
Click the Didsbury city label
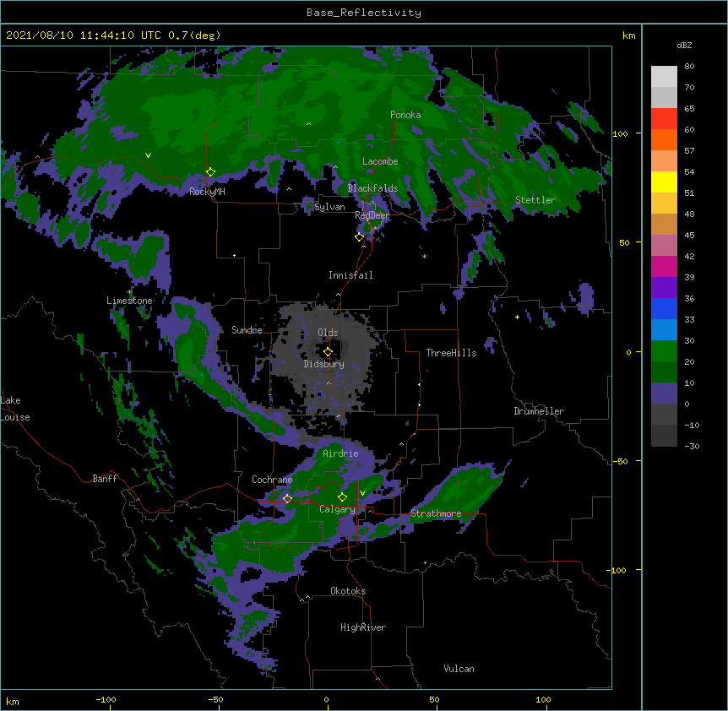click(324, 364)
